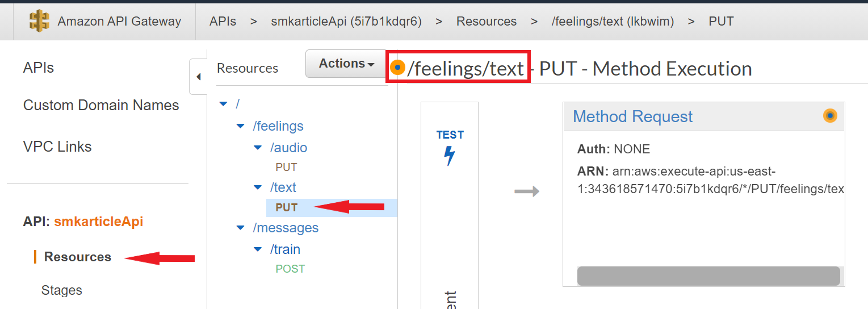Viewport: 868px width, 309px height.
Task: Click the Resources panel heading
Action: [248, 68]
